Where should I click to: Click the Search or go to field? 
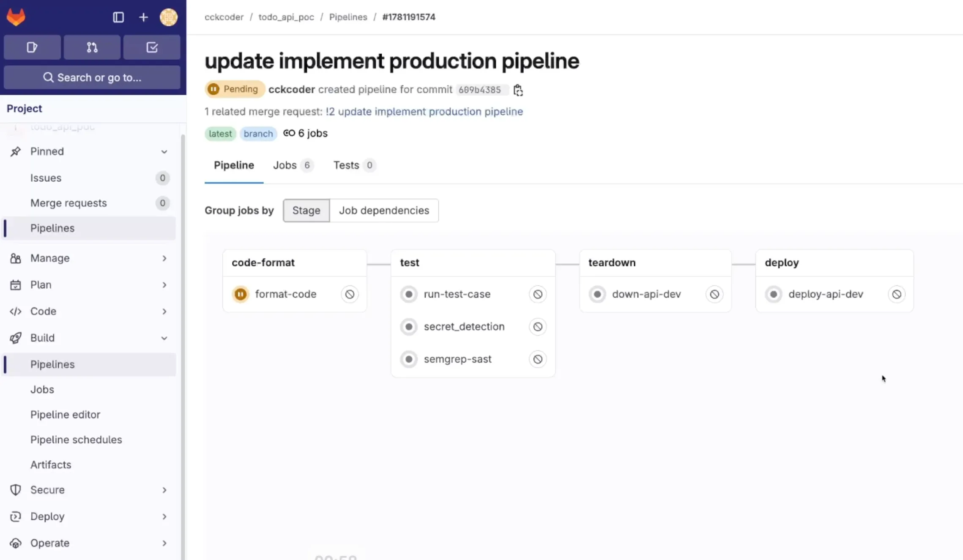coord(92,77)
